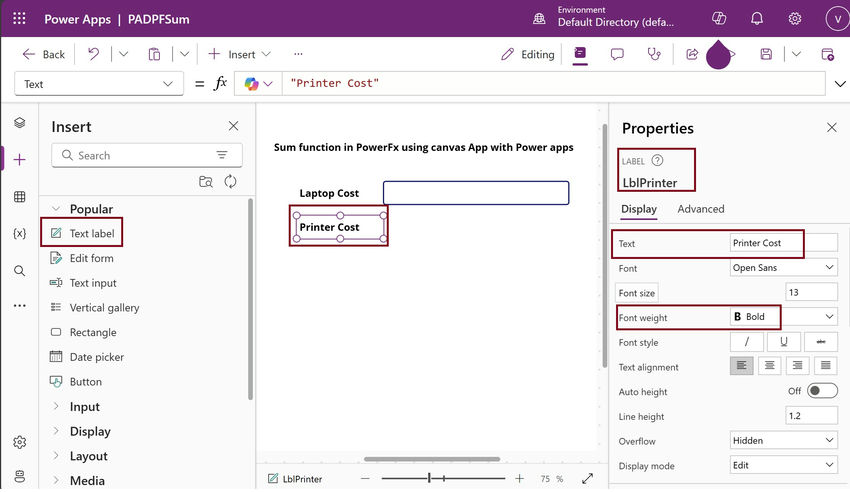Set text alignment to justify

click(826, 366)
